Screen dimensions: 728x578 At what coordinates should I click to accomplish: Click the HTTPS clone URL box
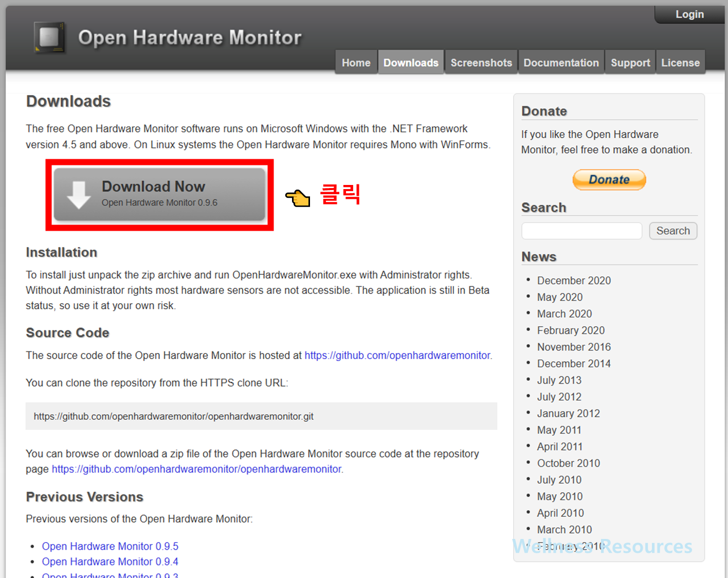[x=261, y=416]
